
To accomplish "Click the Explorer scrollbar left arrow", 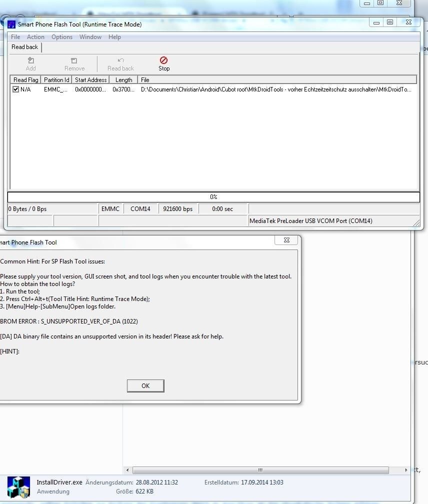I will [x=127, y=470].
